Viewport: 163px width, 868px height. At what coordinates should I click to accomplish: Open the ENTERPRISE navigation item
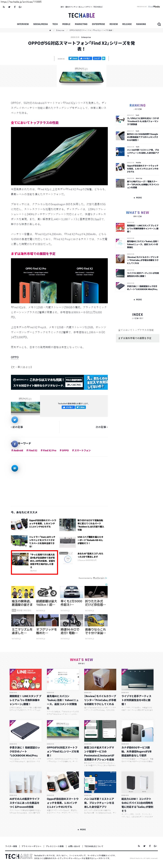pyautogui.click(x=98, y=24)
